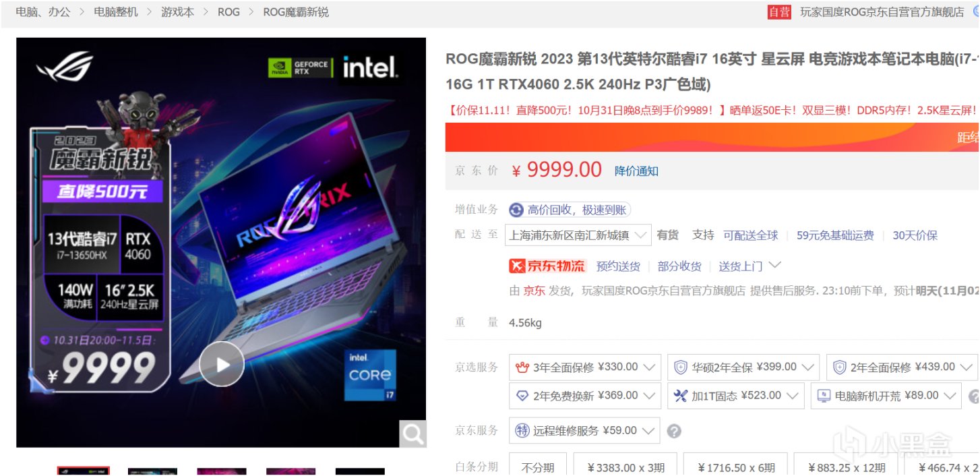This screenshot has width=980, height=476.
Task: Click the crown icon for 3年全面保修
Action: pos(523,367)
